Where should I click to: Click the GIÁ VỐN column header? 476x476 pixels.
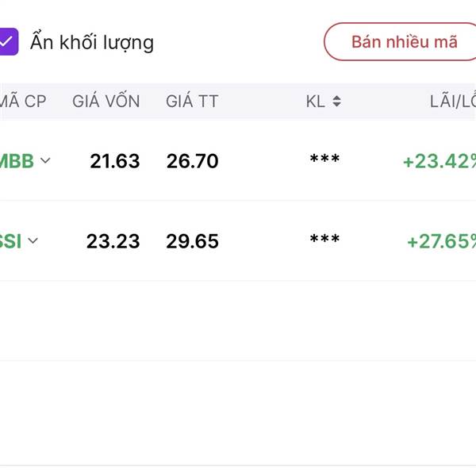106,102
